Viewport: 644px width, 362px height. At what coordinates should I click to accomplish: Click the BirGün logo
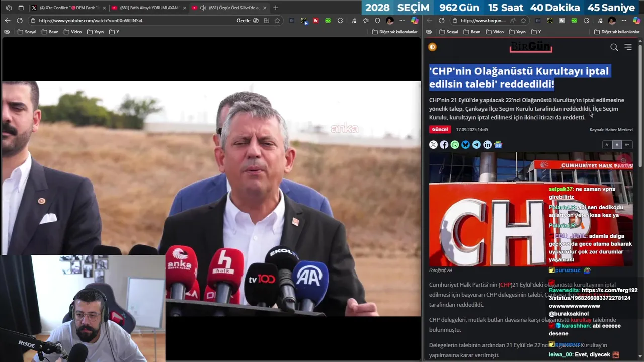tap(531, 47)
